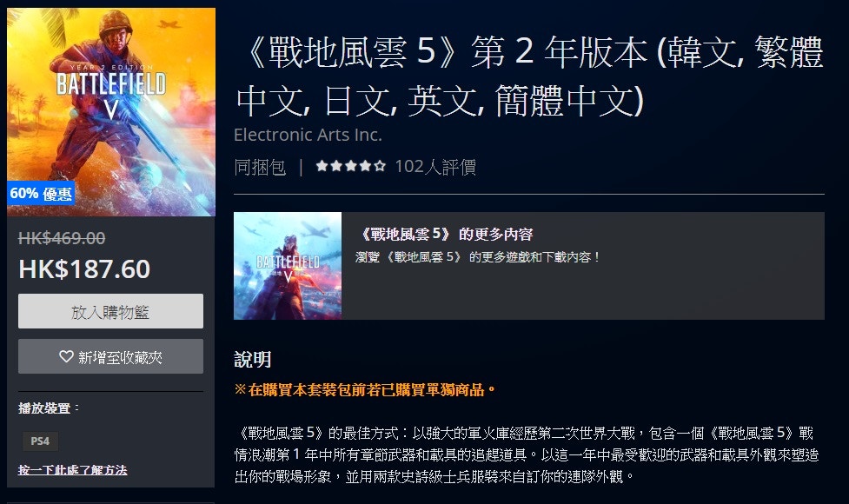The image size is (849, 504).
Task: Click the Battlefield V banner thumbnail image
Action: click(288, 266)
